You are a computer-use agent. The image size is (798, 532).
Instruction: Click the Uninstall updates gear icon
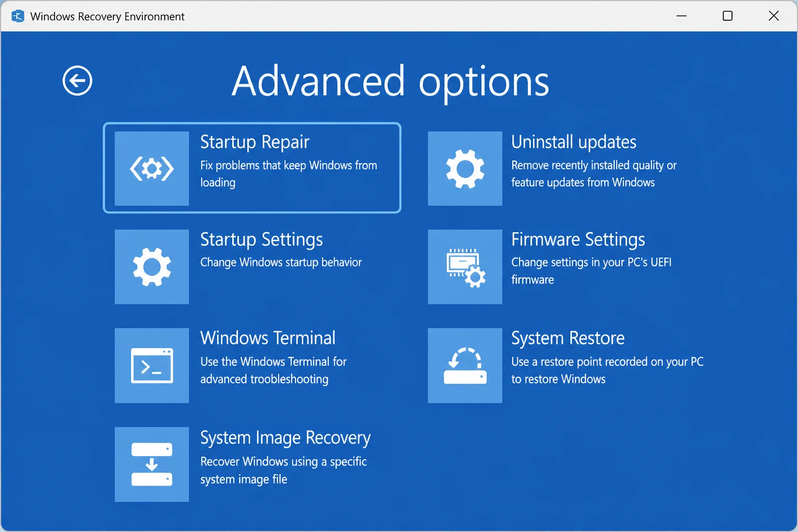click(x=465, y=168)
